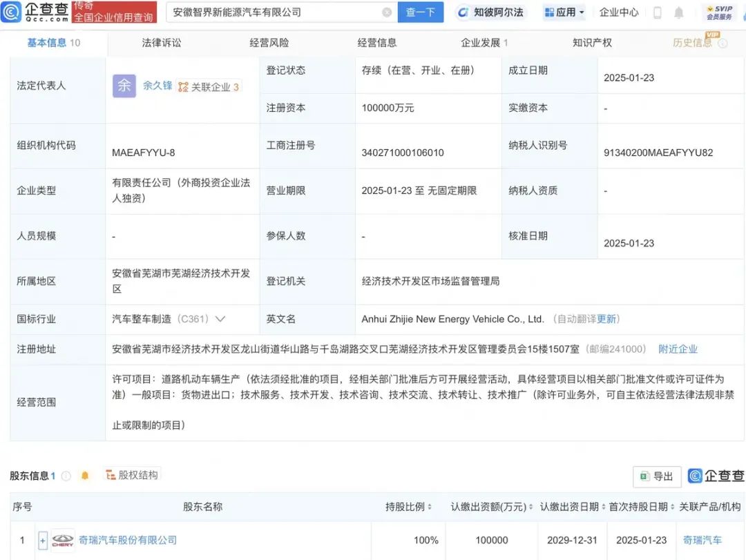Click info icon next to 历史信息
This screenshot has height=560, width=746.
(x=723, y=44)
